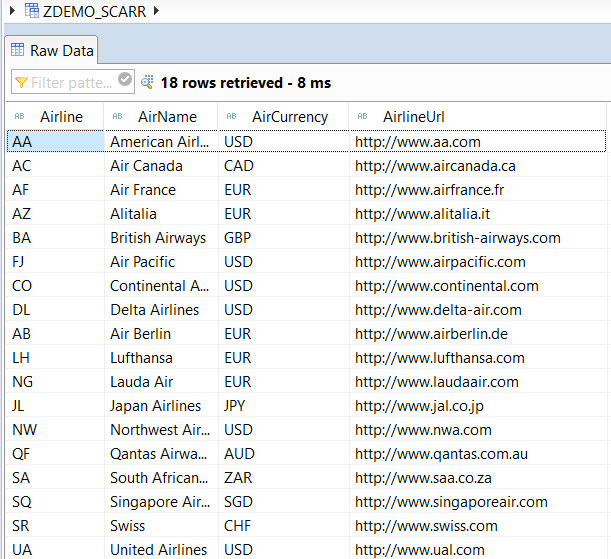Select the http://www.british-airways.com cell

click(478, 238)
